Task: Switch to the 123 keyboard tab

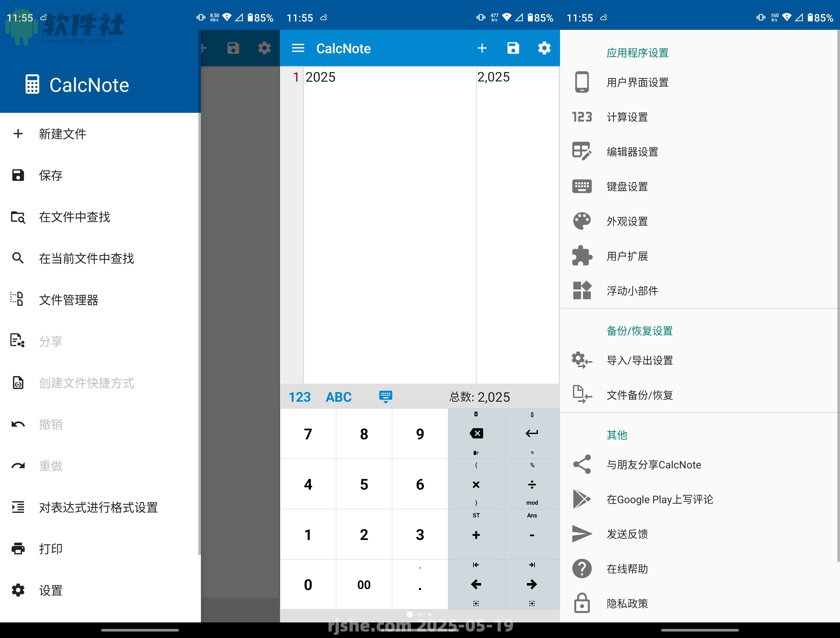Action: [300, 397]
